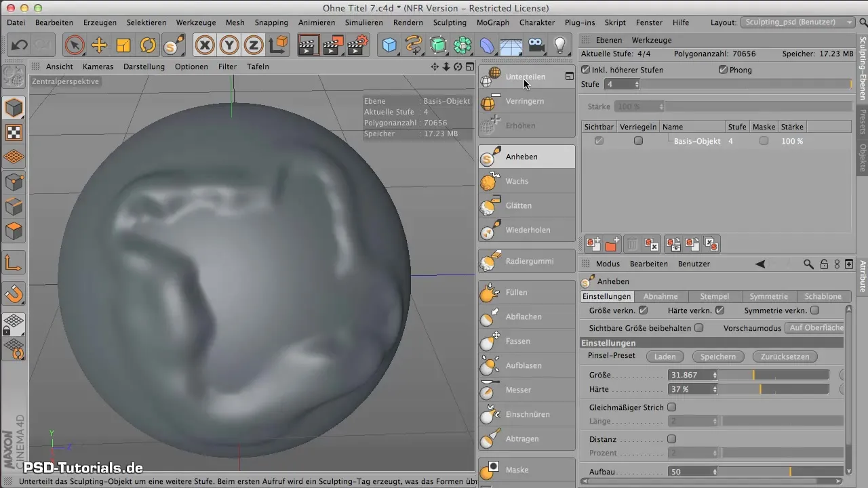Click the Zurücksetzen button
Image resolution: width=868 pixels, height=488 pixels.
point(785,357)
